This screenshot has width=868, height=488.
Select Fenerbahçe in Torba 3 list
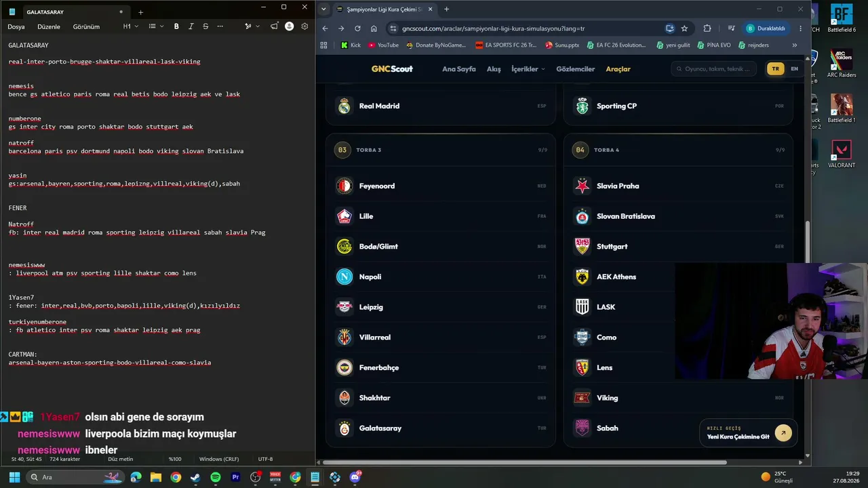coord(441,367)
